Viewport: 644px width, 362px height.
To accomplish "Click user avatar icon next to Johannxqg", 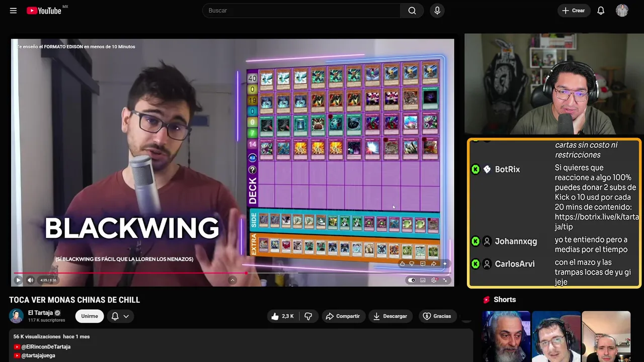I will [x=487, y=241].
